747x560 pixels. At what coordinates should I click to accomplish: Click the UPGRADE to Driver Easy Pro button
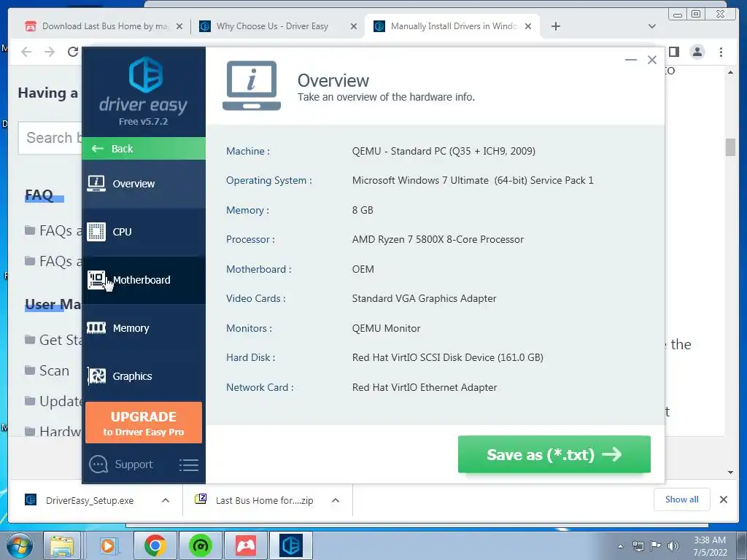(144, 423)
